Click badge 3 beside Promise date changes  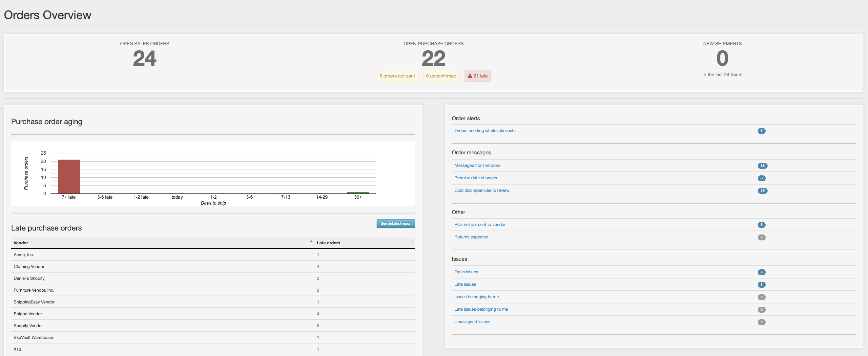pos(761,178)
